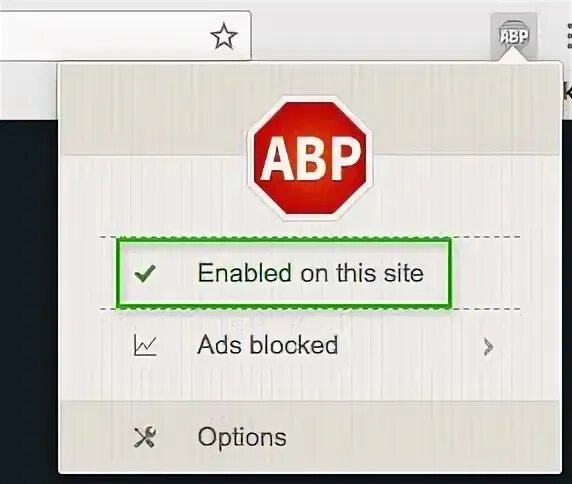Screen dimensions: 572x484
Task: Click the 'Enabled on this site' text
Action: coord(310,273)
